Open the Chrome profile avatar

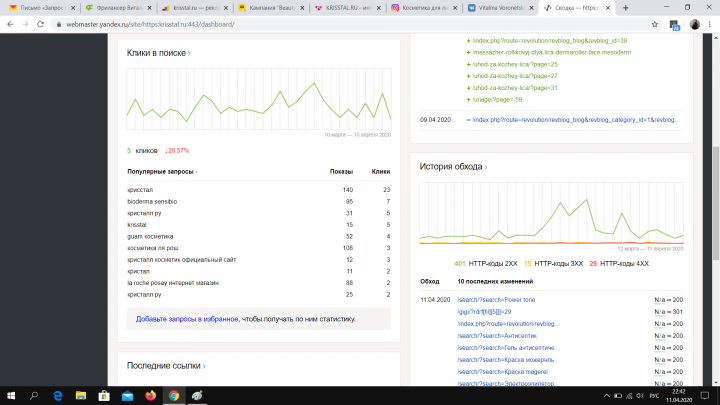695,24
